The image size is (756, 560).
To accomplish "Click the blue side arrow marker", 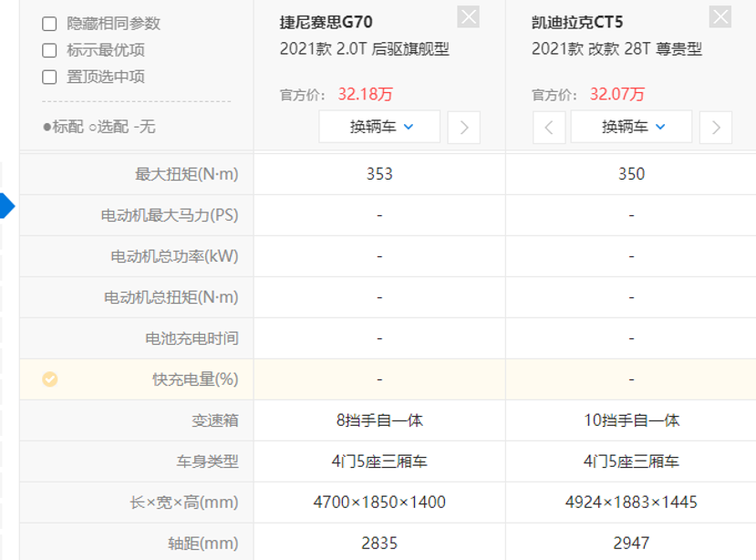I will tap(7, 206).
